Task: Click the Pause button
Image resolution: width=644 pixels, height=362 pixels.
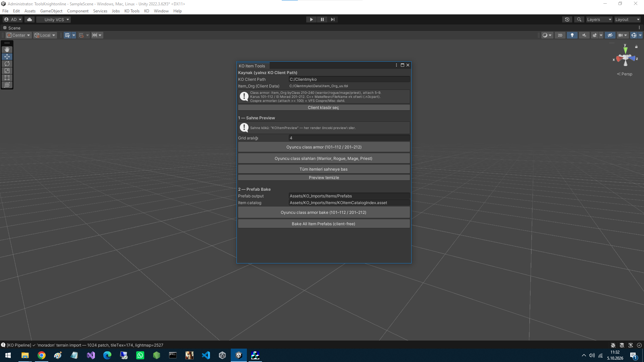Action: coord(322,19)
